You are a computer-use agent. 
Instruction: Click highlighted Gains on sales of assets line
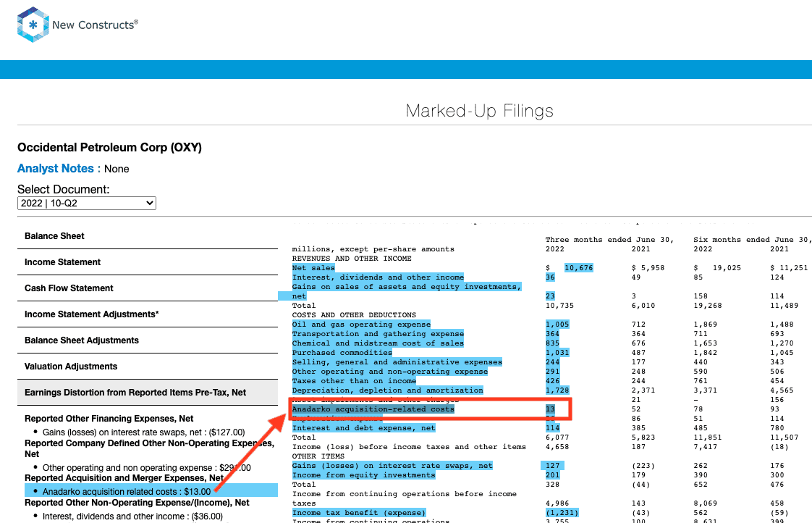(x=407, y=291)
